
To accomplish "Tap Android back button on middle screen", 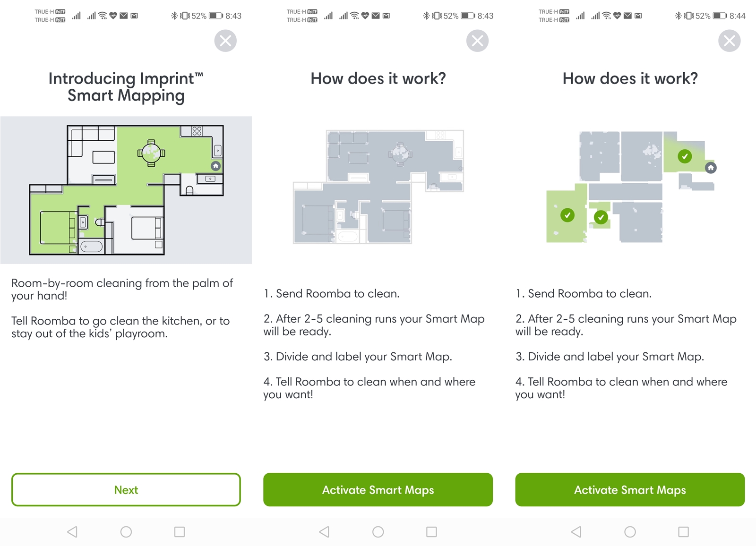I will click(324, 532).
